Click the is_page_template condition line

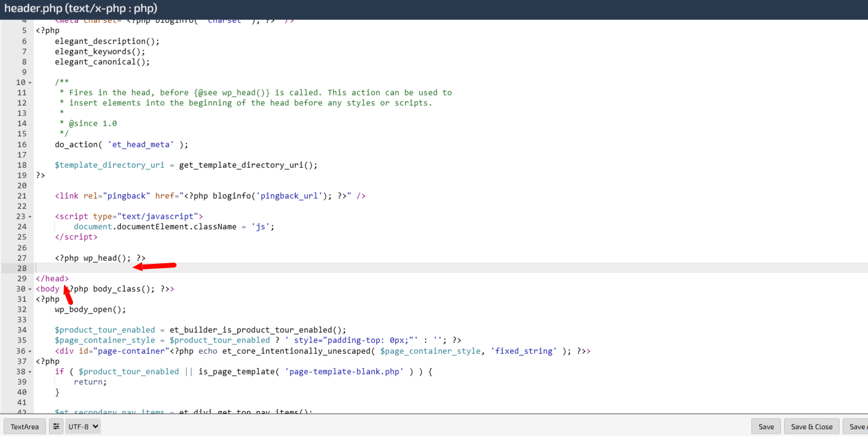click(x=244, y=371)
